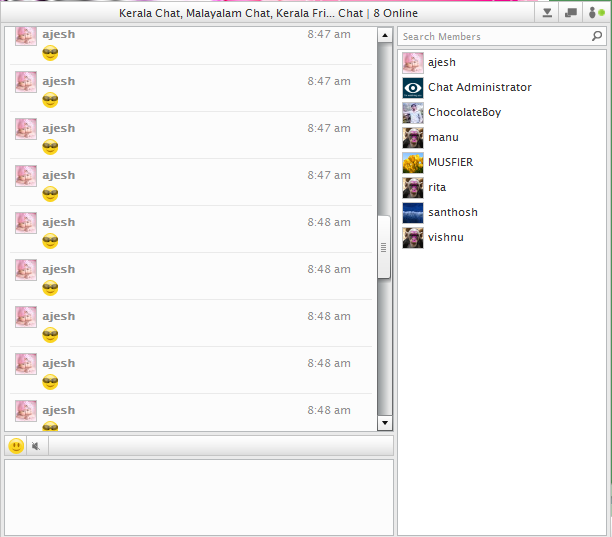Click rita's monkey avatar
612x537 pixels.
pos(413,188)
